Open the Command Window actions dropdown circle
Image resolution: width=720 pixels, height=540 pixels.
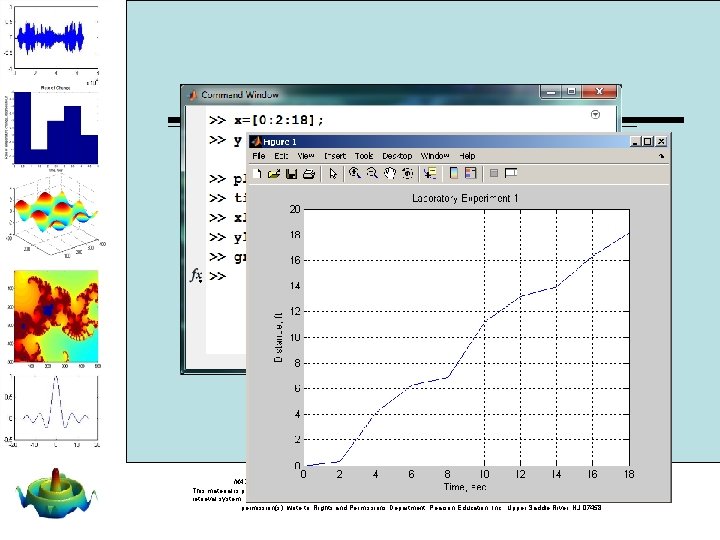[x=595, y=114]
